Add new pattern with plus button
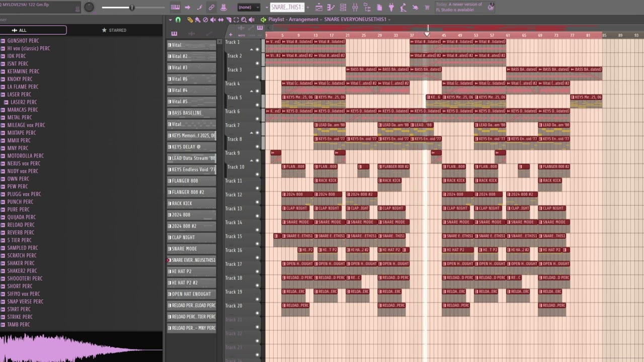Viewport: 644px width, 362px height. [307, 8]
